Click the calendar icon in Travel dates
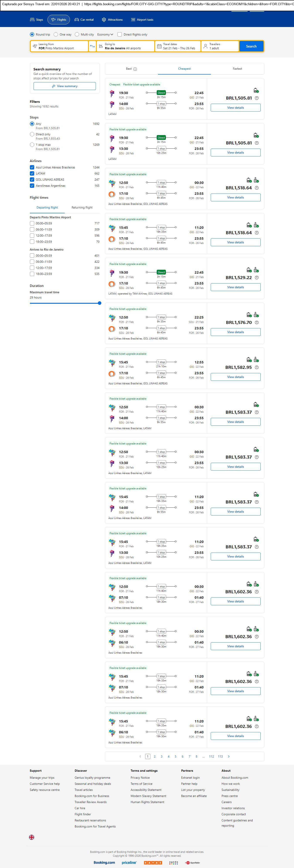Viewport: 294px width, 868px height. coord(159,46)
